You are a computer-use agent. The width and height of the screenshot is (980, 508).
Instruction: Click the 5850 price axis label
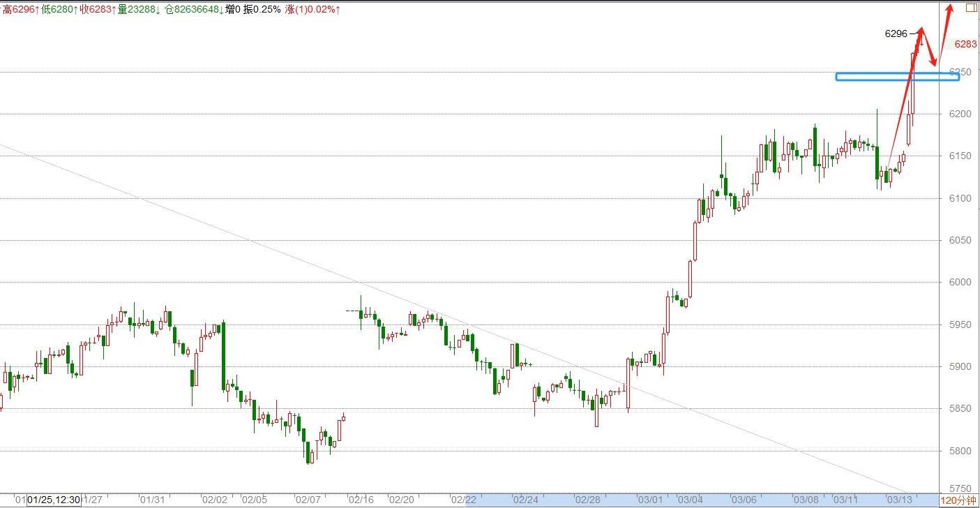click(x=962, y=408)
